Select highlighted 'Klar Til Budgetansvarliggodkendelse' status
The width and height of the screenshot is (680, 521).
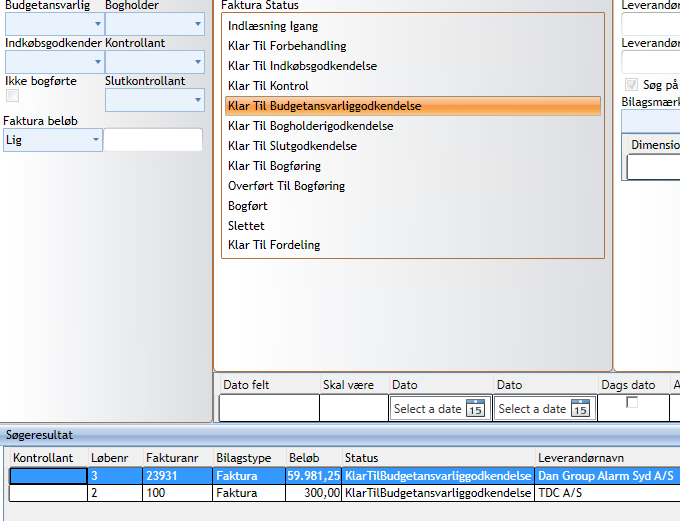[413, 106]
